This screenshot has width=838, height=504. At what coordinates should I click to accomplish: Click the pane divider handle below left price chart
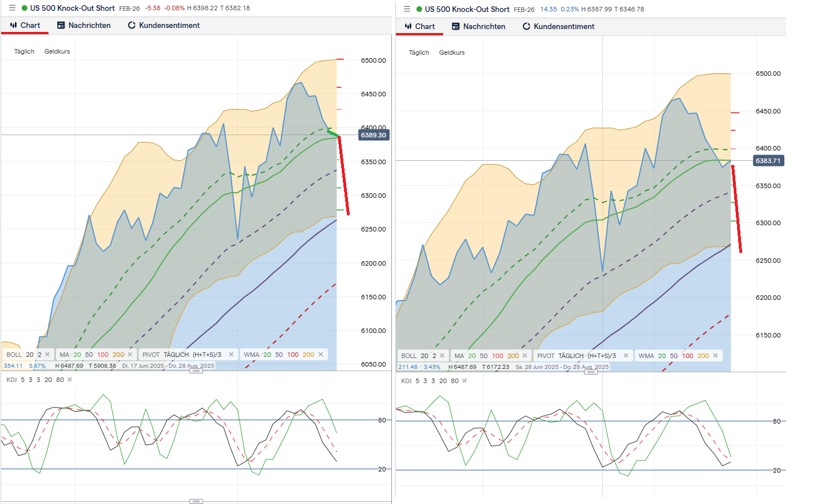click(x=196, y=371)
